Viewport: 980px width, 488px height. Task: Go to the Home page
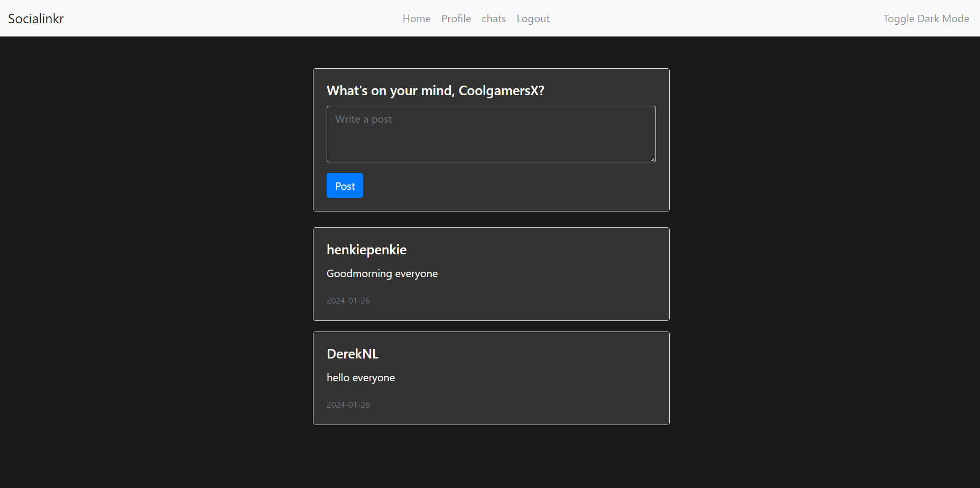coord(416,19)
